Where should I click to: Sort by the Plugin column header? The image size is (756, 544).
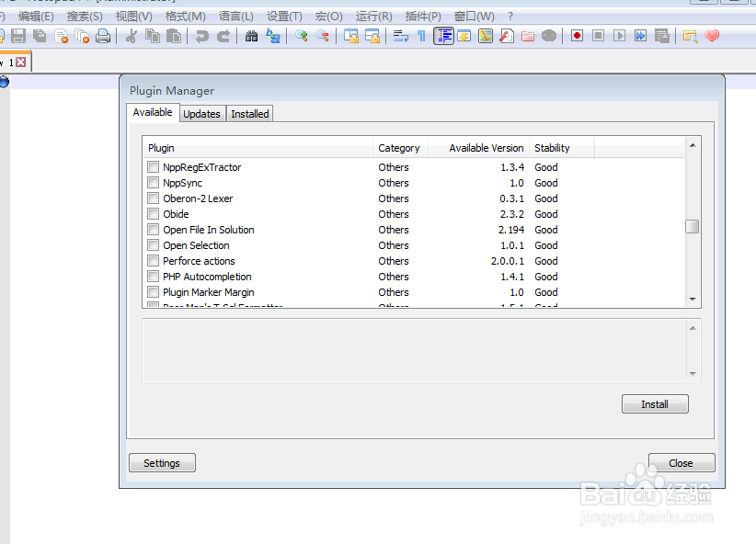click(x=258, y=148)
